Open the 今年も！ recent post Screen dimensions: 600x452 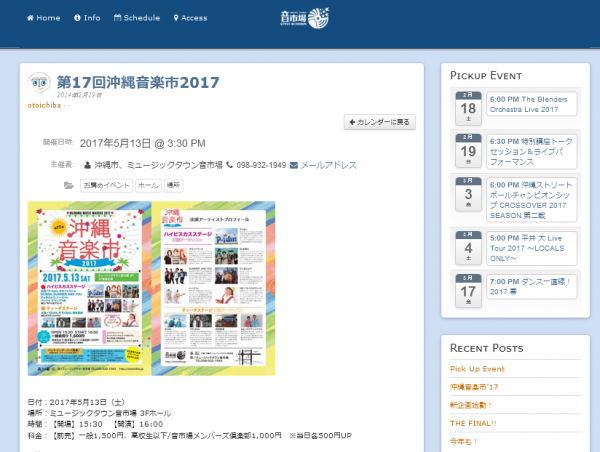pos(464,442)
